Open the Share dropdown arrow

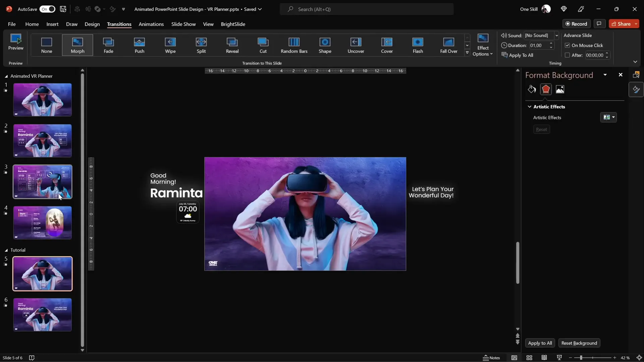(636, 24)
